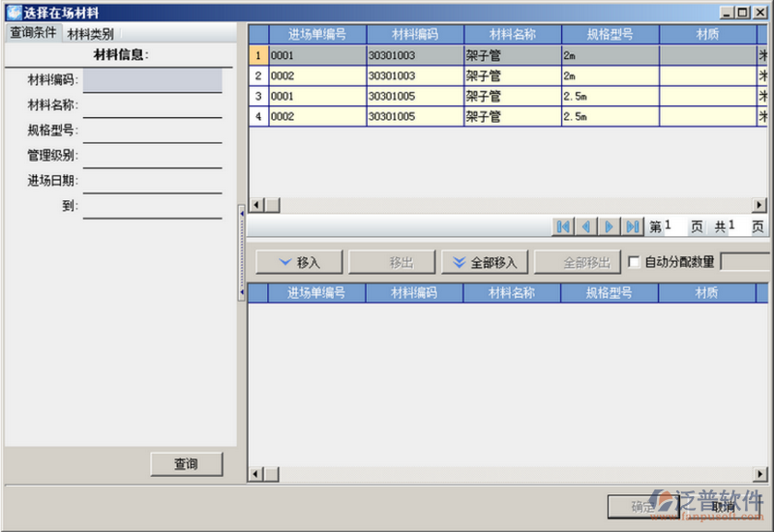Select row 4 with code 30301005
This screenshot has width=774, height=532.
click(414, 117)
